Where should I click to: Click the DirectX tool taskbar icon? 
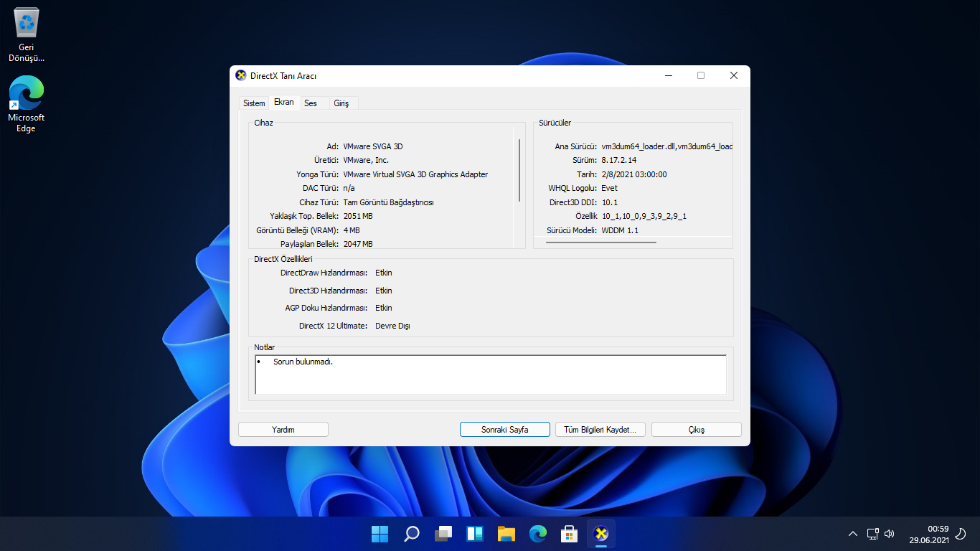(601, 534)
